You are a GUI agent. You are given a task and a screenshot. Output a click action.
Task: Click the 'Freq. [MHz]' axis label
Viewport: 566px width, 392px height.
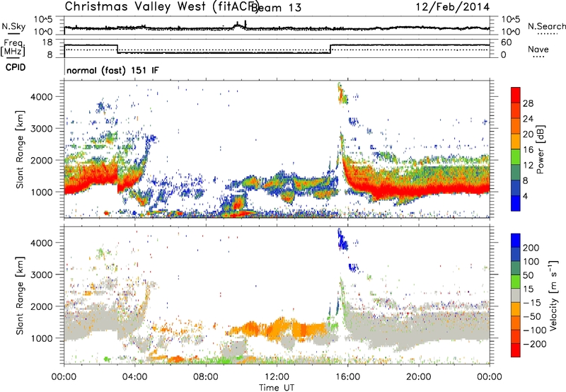coord(13,48)
